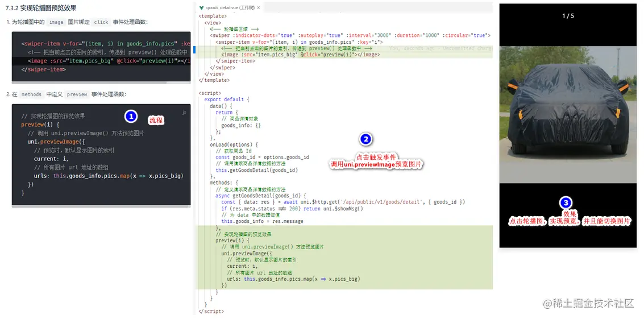This screenshot has height=319, width=644.
Task: Click inline code "methods" in step 2
Action: [x=32, y=94]
